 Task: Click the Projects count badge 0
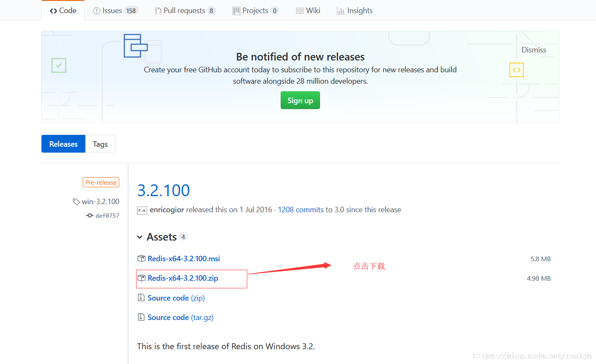pos(275,11)
